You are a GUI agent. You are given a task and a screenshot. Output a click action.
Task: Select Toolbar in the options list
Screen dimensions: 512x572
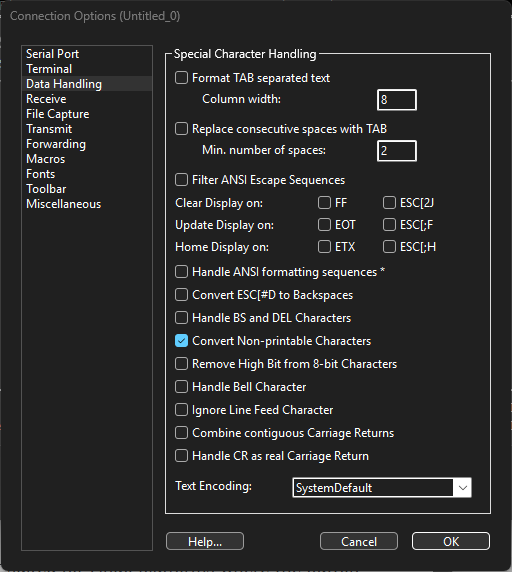tap(87, 189)
